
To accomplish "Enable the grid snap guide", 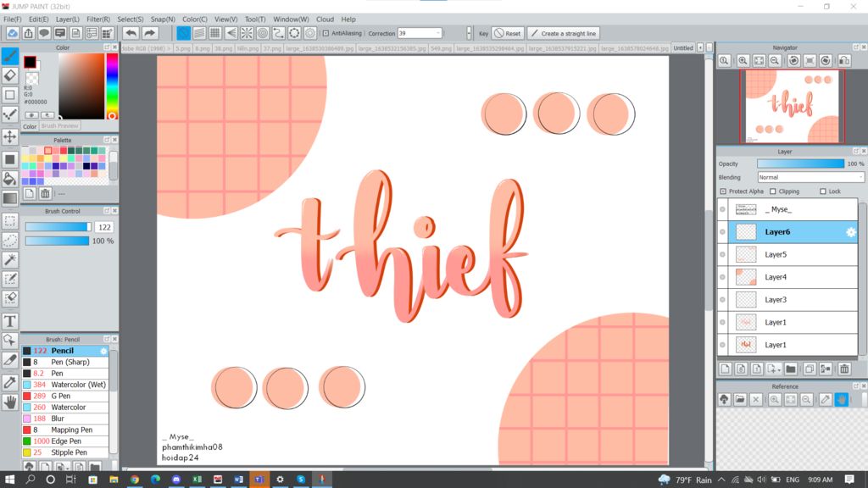I will click(x=214, y=33).
